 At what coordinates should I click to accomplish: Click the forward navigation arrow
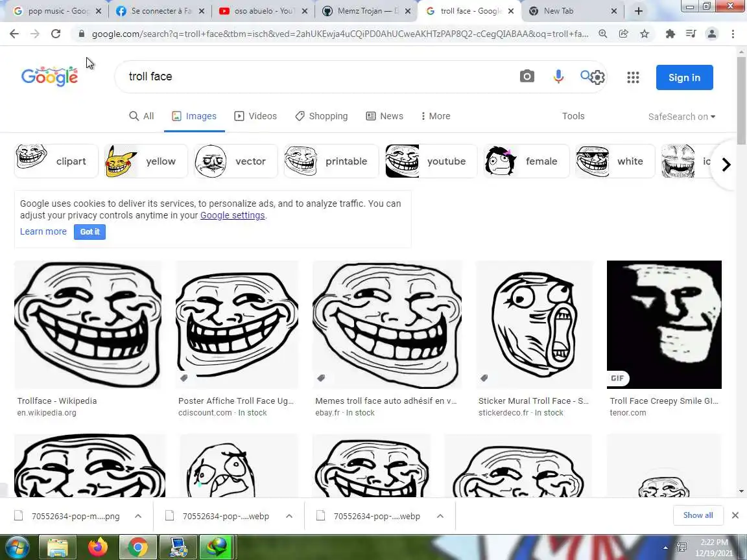pyautogui.click(x=35, y=34)
